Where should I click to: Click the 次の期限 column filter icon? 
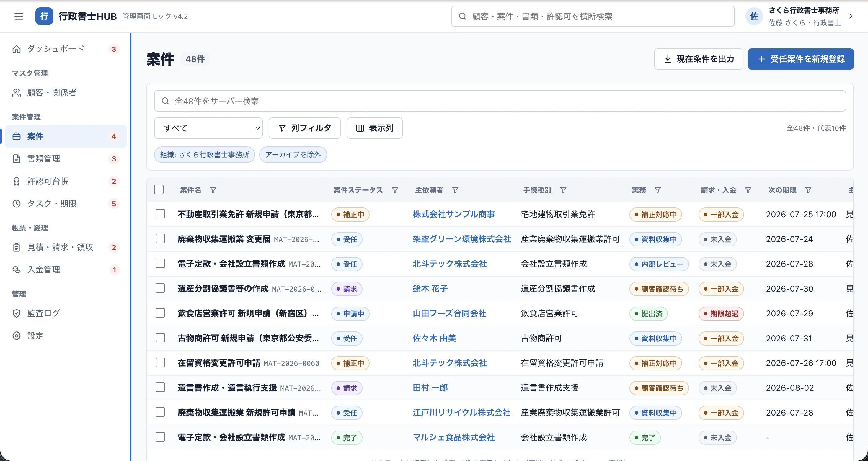pyautogui.click(x=808, y=190)
